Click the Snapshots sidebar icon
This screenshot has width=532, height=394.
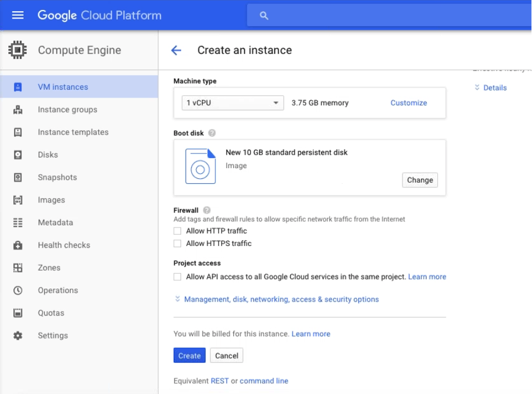tap(17, 177)
